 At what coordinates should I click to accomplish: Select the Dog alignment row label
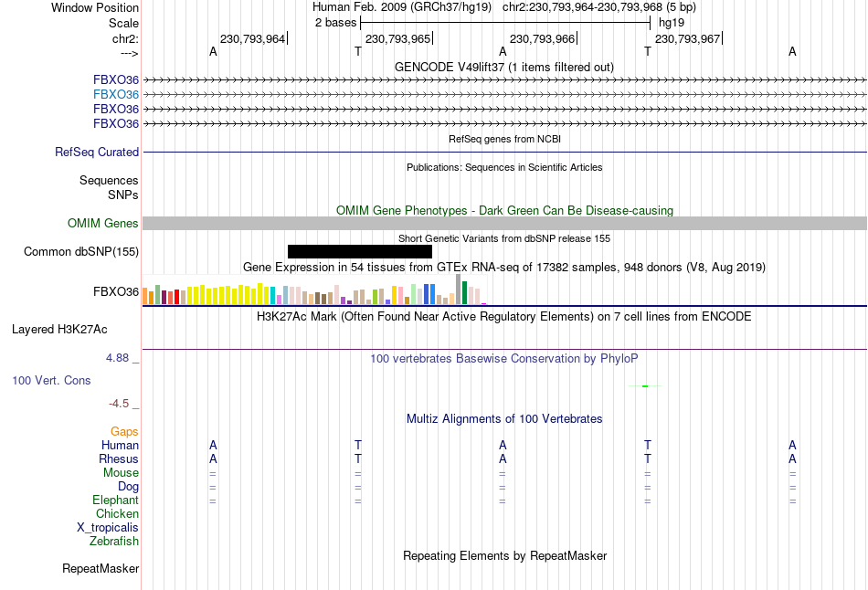click(128, 487)
